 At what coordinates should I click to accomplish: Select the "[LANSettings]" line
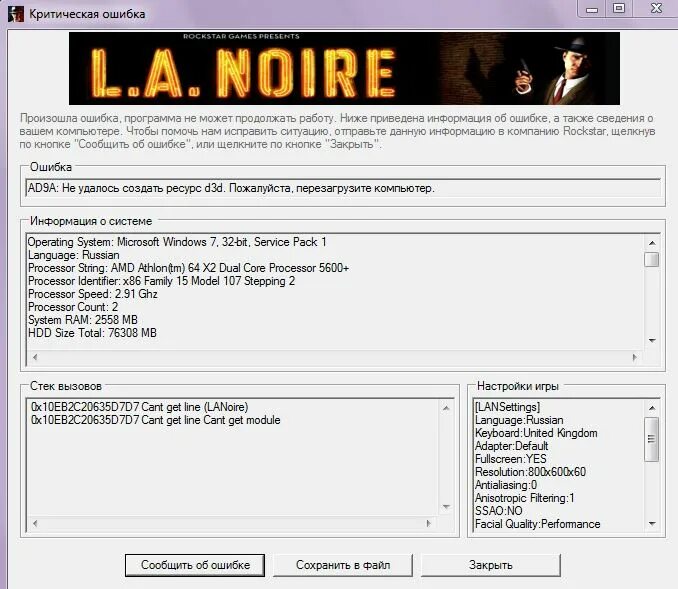coord(508,407)
